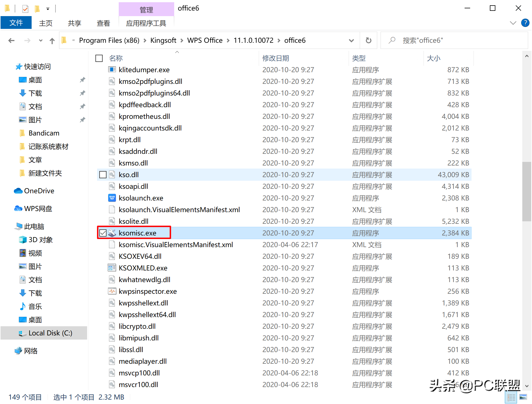Select 快速访问 in navigation pane
Screen dimensions: 532x404
click(x=32, y=67)
